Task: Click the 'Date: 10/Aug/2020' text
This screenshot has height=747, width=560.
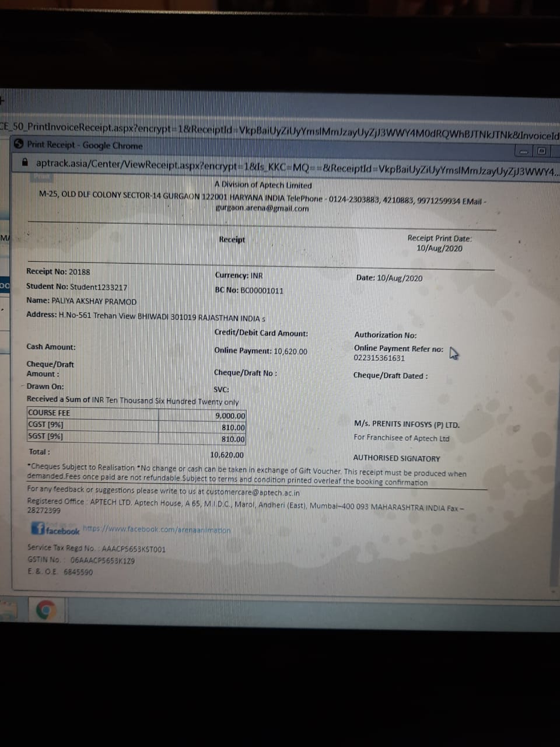Action: [389, 278]
